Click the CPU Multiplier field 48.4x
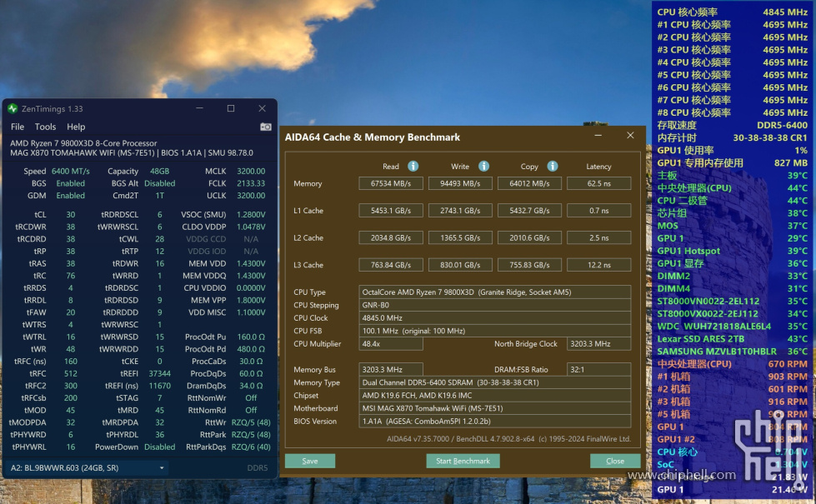816x504 pixels. (391, 344)
